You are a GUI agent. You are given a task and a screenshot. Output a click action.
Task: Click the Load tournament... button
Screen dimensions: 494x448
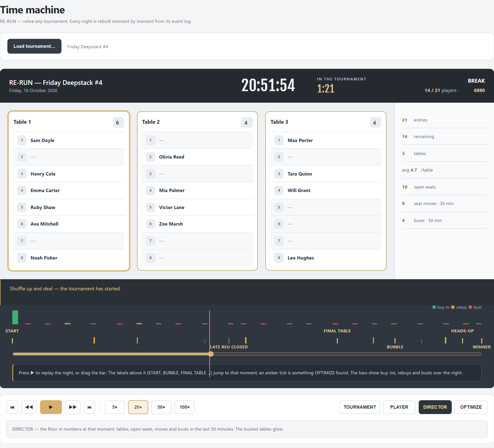(34, 46)
